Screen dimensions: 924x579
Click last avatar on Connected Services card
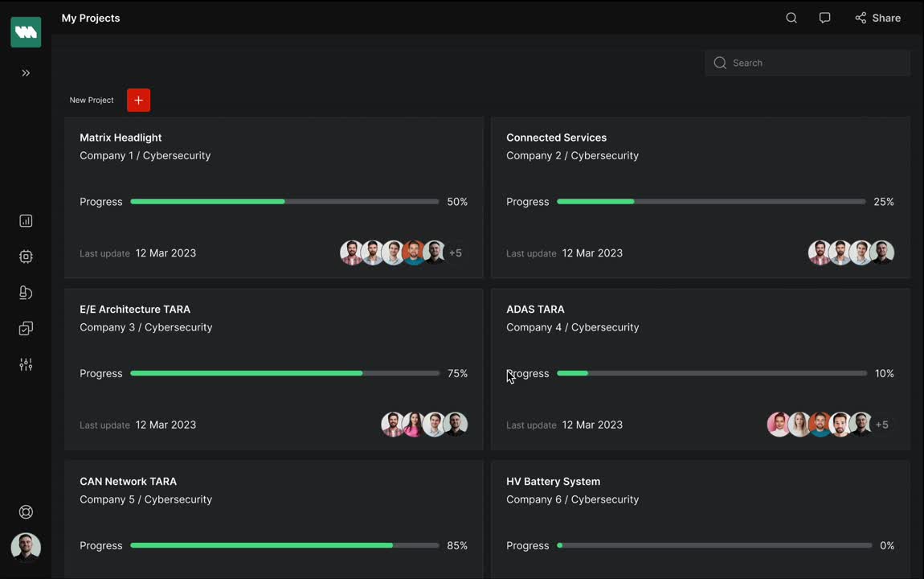(883, 253)
